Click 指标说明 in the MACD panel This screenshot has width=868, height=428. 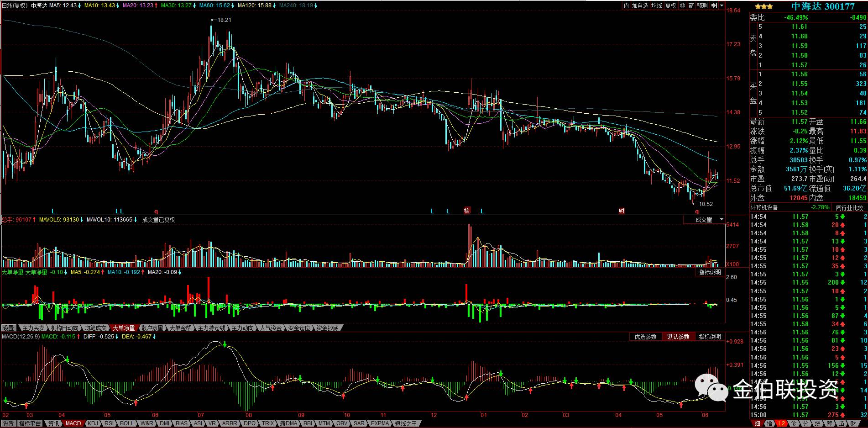tap(710, 337)
